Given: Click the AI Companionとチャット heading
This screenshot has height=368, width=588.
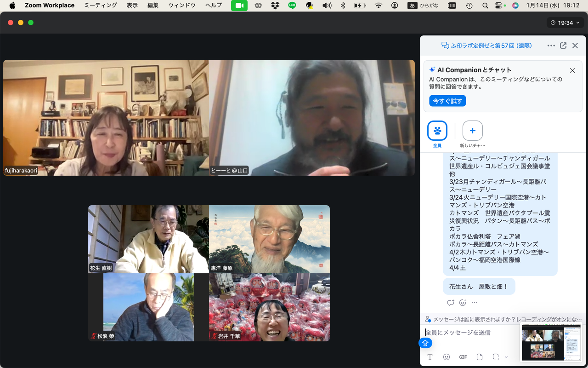Looking at the screenshot, I should click(474, 70).
